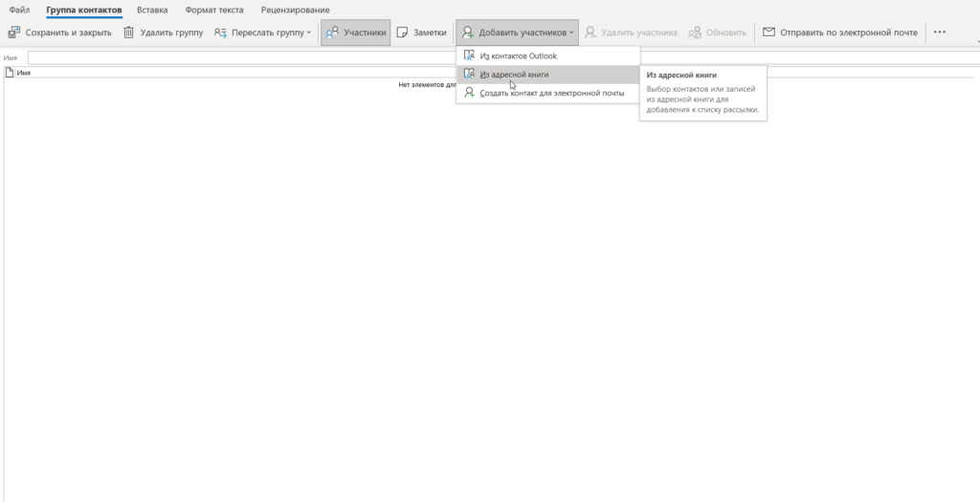This screenshot has height=502, width=980.
Task: Click the Заметки note icon
Action: click(x=403, y=32)
